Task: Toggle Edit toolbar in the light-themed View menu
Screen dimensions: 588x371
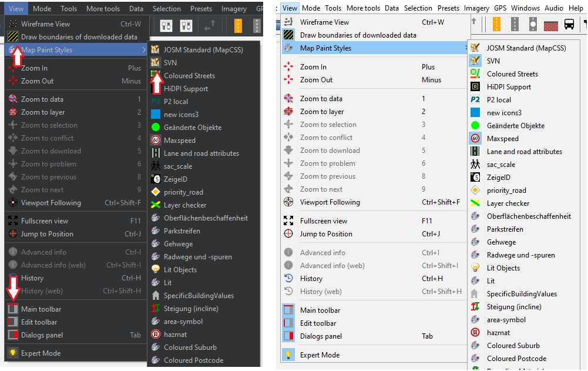Action: (x=318, y=323)
